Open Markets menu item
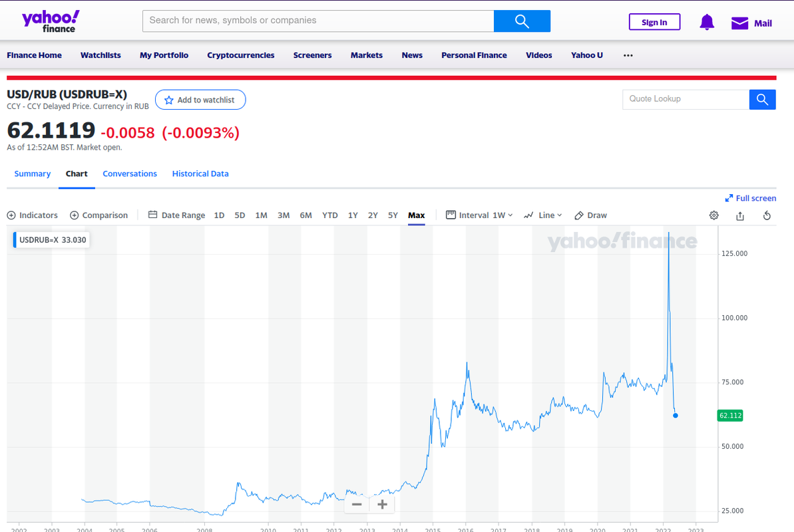The image size is (794, 532). (x=367, y=55)
